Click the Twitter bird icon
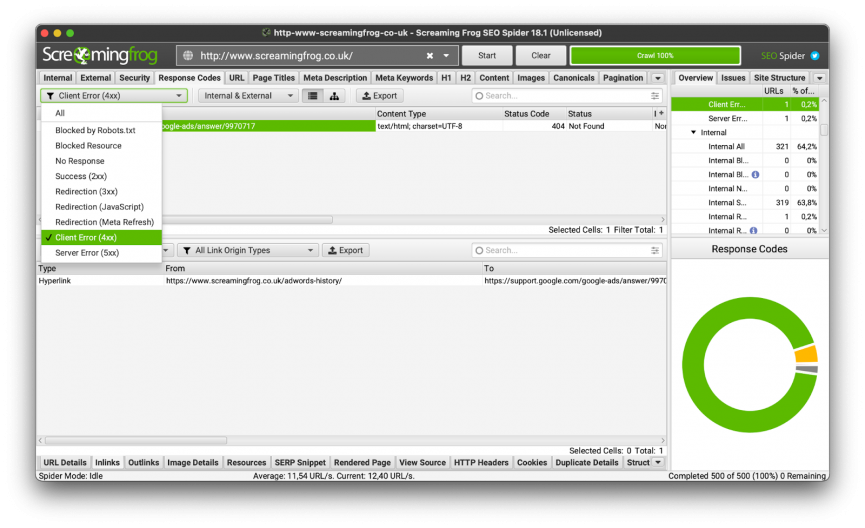The width and height of the screenshot is (865, 528). coord(815,56)
